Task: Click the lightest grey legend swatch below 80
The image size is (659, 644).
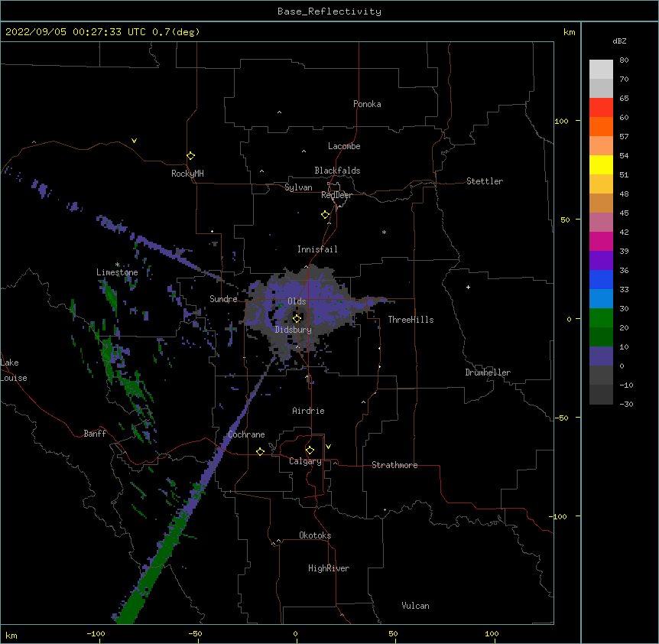Action: (601, 69)
